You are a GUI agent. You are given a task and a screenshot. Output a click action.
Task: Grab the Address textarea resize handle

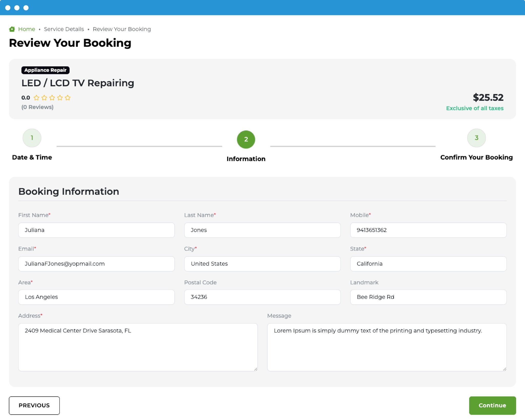[256, 369]
